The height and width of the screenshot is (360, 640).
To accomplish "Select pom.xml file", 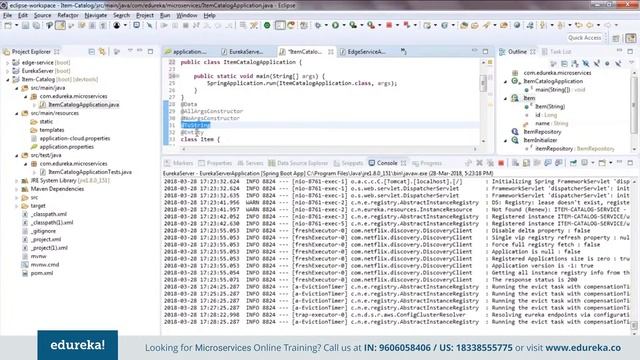I will coord(42,273).
